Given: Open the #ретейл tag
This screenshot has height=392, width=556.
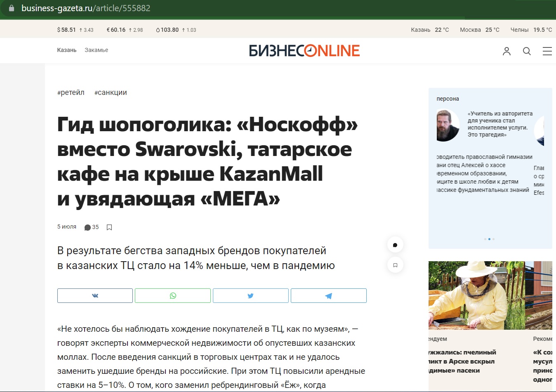Looking at the screenshot, I should pos(71,92).
